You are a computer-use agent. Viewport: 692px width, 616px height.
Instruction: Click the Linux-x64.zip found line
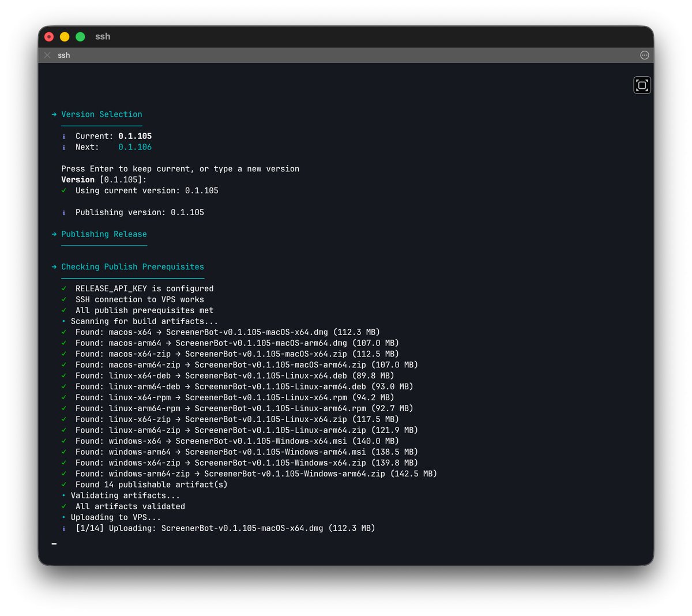(x=237, y=419)
